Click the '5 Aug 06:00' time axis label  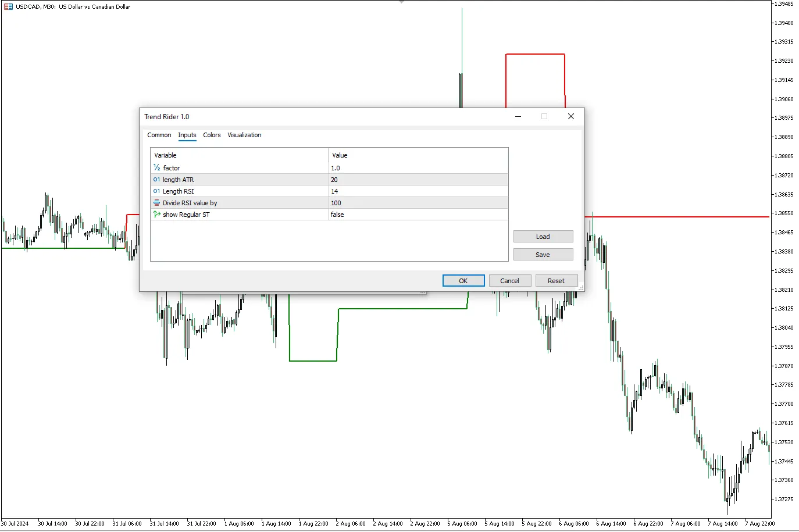tap(462, 524)
